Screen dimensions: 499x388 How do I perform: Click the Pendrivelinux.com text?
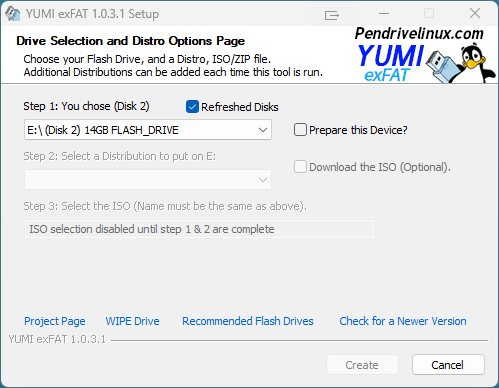(x=419, y=33)
